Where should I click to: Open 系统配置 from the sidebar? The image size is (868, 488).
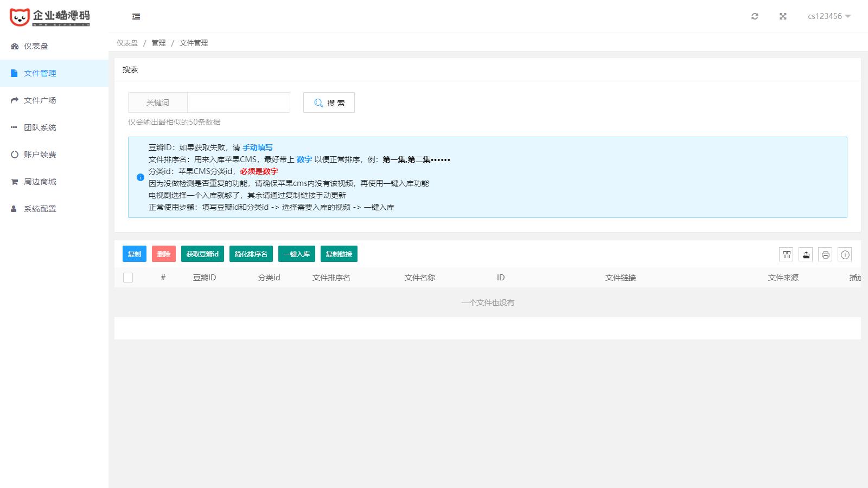(41, 208)
